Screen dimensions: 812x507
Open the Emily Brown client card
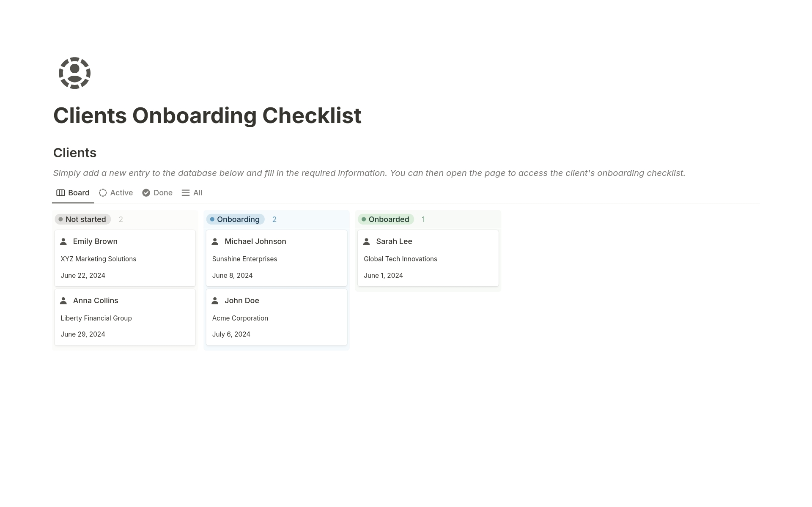point(95,241)
